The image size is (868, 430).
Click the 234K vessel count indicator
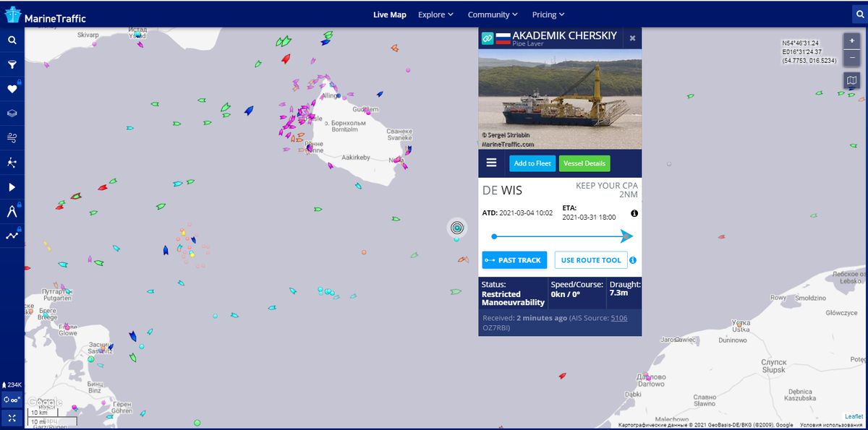12,384
